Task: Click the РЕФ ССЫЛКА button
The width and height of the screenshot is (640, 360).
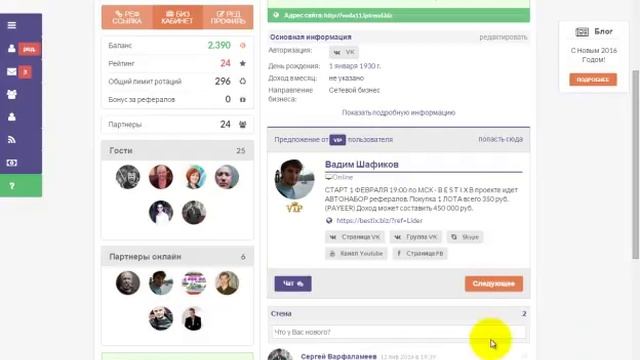Action: click(x=127, y=17)
